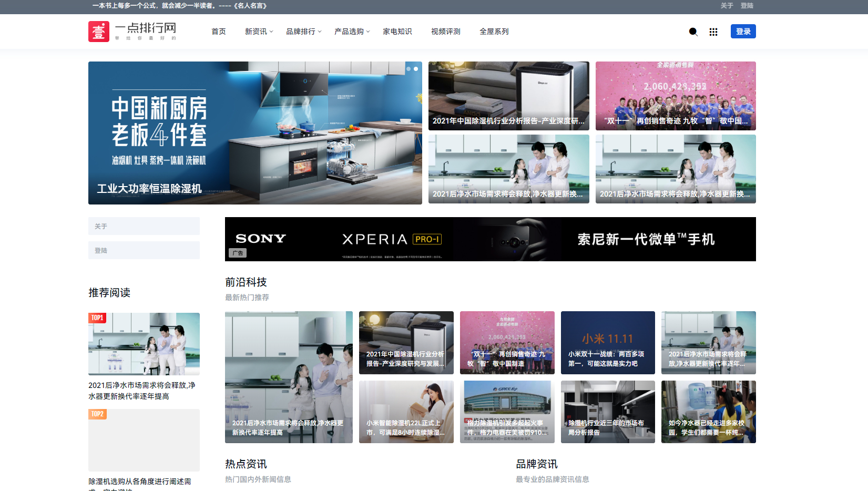The image size is (868, 491).
Task: Click the 热点资讯 section heading
Action: (246, 464)
